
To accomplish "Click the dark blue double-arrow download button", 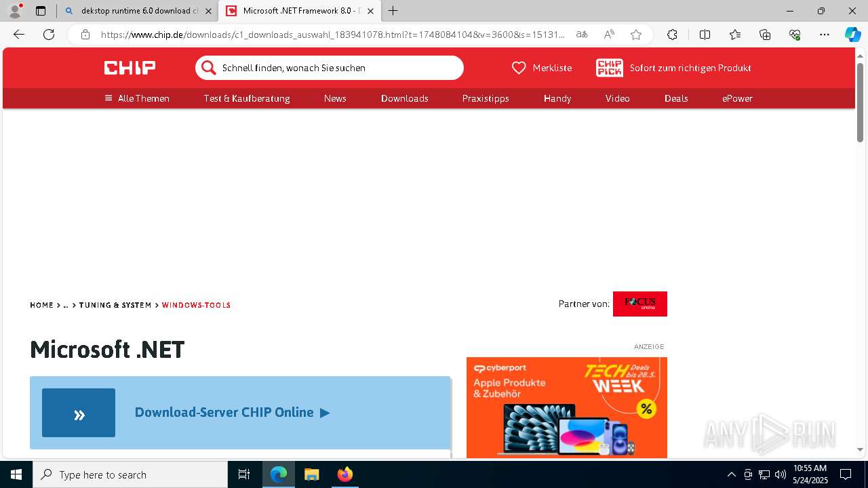I will [x=79, y=413].
